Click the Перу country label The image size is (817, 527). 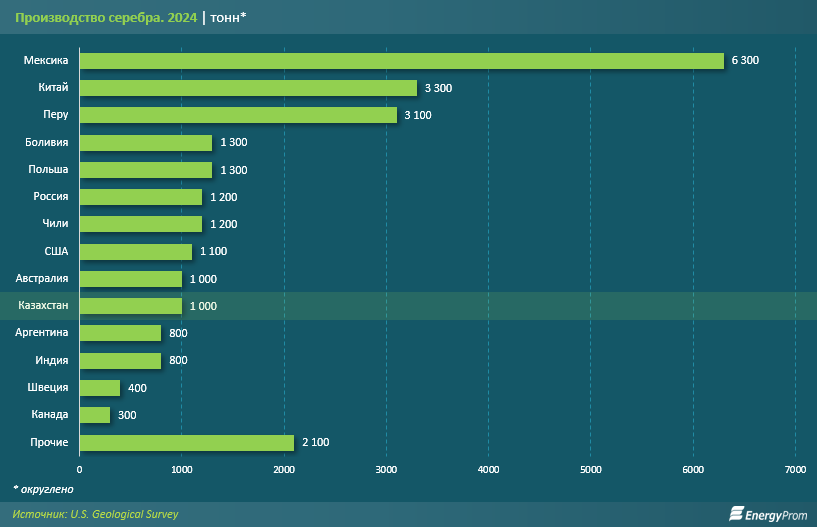pyautogui.click(x=56, y=115)
